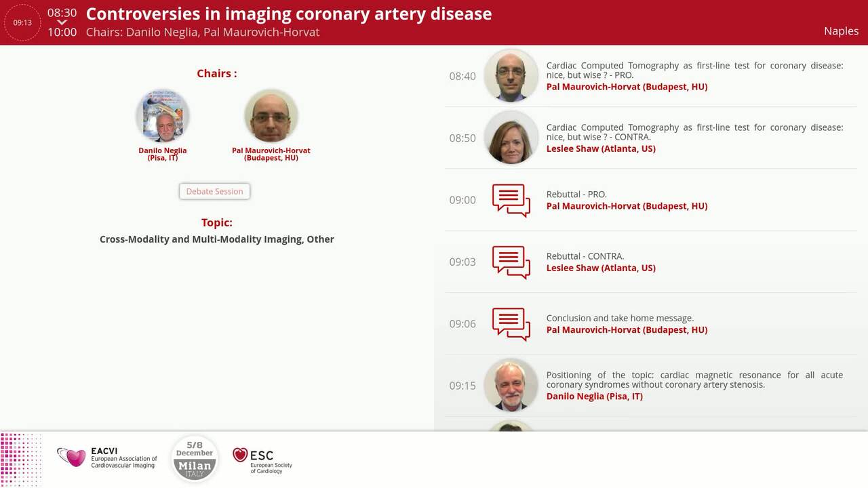Click the Rebuttal PRO speech bubble icon
The width and height of the screenshot is (868, 488).
(511, 200)
